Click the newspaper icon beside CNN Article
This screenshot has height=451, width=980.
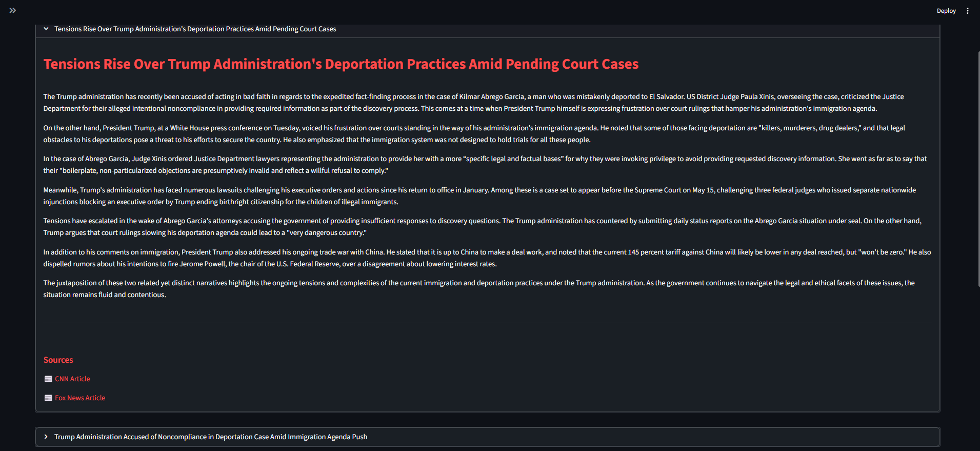[48, 379]
